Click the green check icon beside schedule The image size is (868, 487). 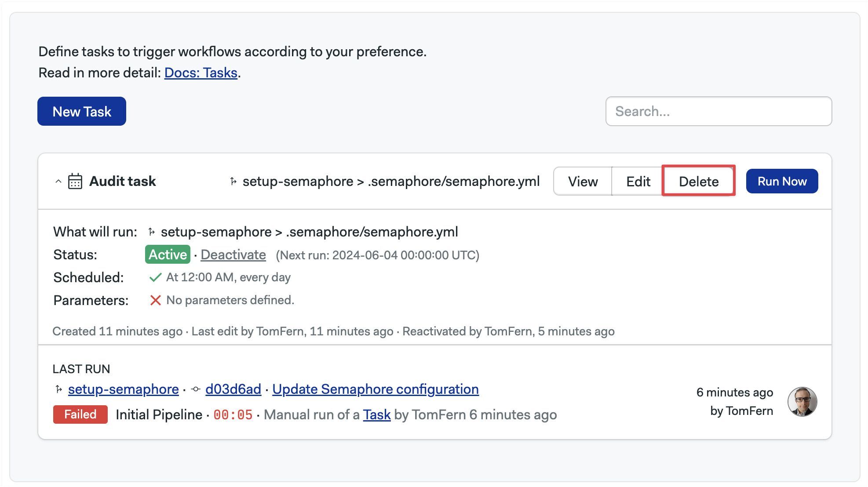pos(155,277)
